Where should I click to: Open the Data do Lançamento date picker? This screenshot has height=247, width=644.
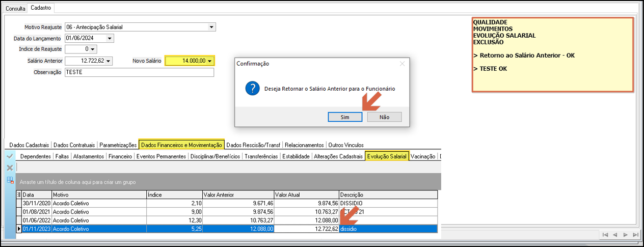click(x=110, y=38)
